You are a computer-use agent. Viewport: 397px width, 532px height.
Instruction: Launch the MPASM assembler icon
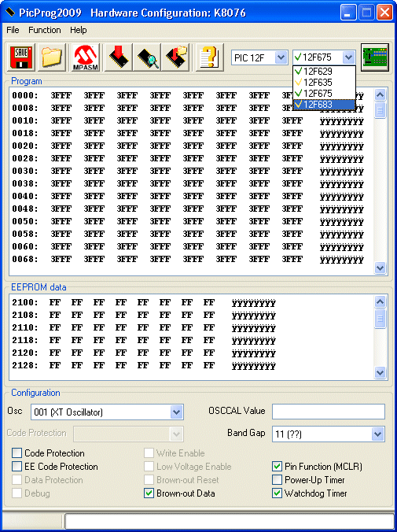[86, 57]
